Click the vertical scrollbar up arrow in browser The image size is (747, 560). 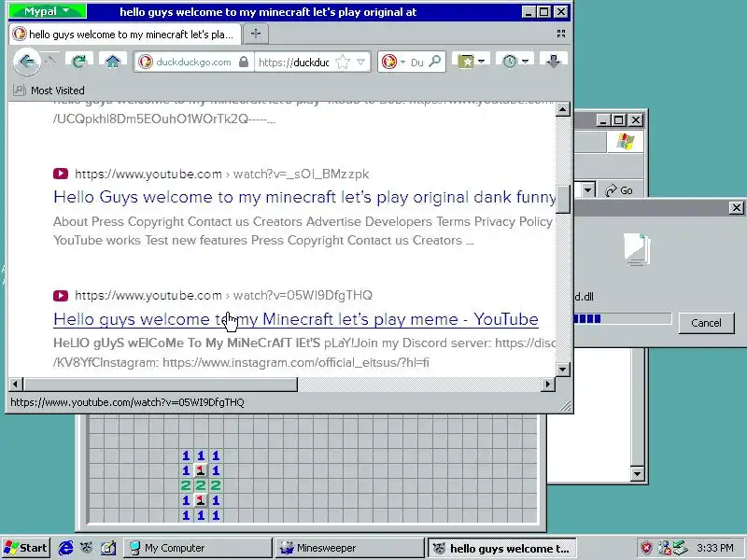pyautogui.click(x=563, y=109)
